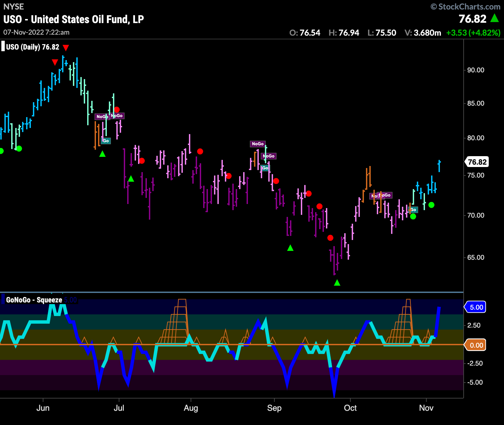This screenshot has width=504, height=425.
Task: Select the 75.00 price axis label
Action: tap(476, 175)
